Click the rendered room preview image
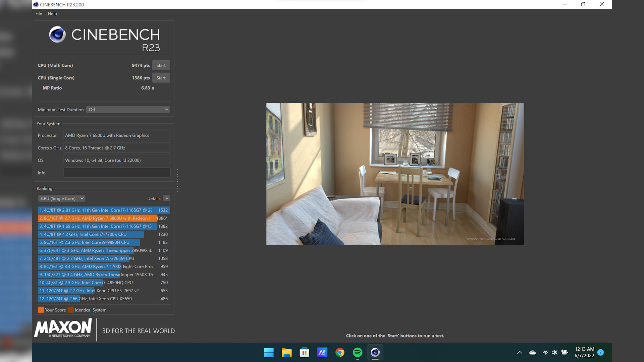Viewport: 644px width, 362px height. click(x=395, y=174)
